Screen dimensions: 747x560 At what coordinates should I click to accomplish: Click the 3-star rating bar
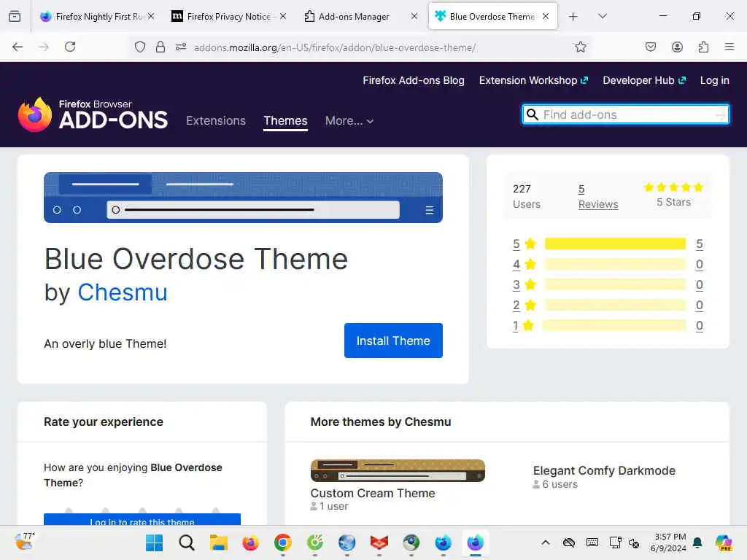point(615,285)
